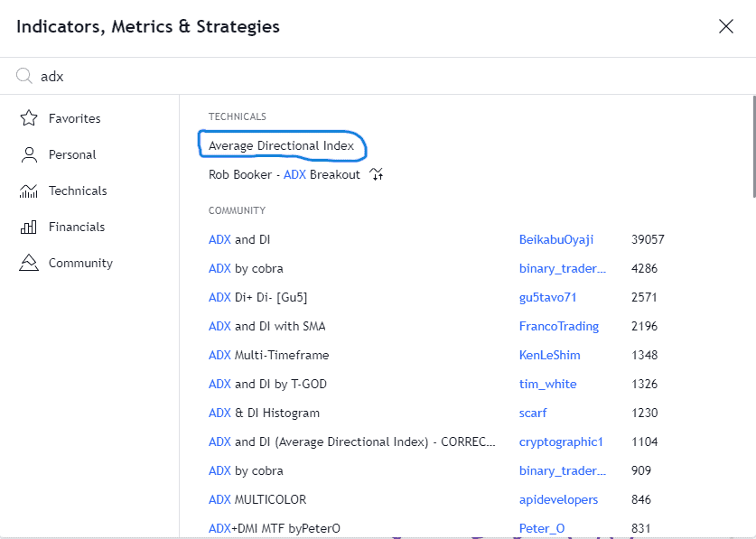Open tim_white author link
The image size is (756, 539).
click(x=547, y=385)
